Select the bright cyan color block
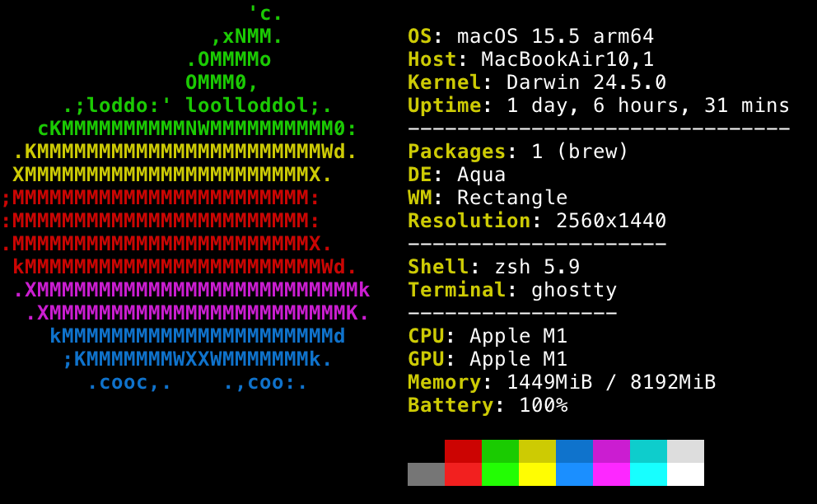Viewport: 817px width, 504px height. point(648,474)
